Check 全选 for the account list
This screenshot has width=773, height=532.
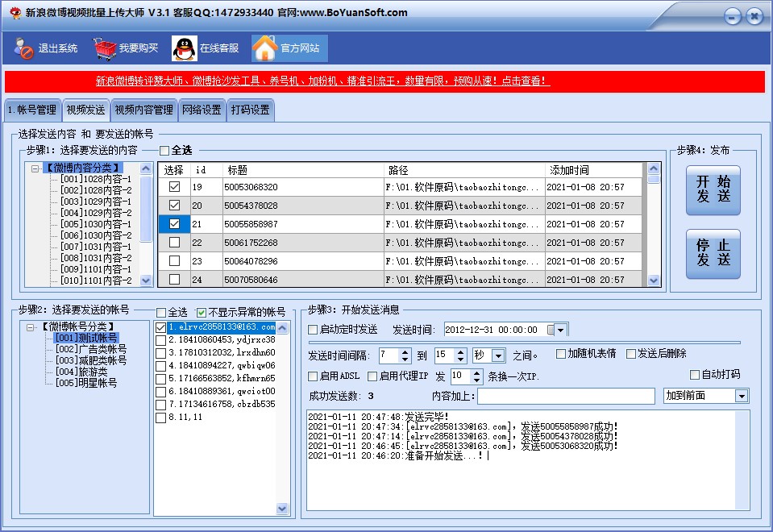pos(160,313)
